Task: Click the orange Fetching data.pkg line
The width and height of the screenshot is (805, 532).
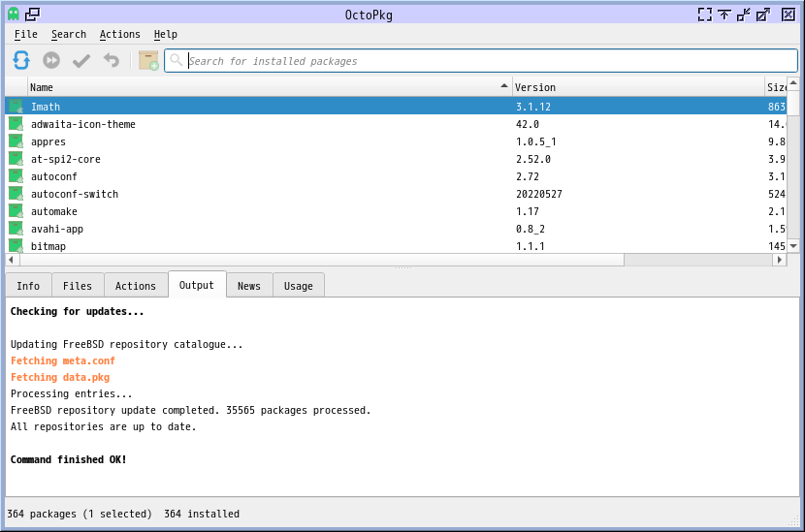Action: point(60,377)
